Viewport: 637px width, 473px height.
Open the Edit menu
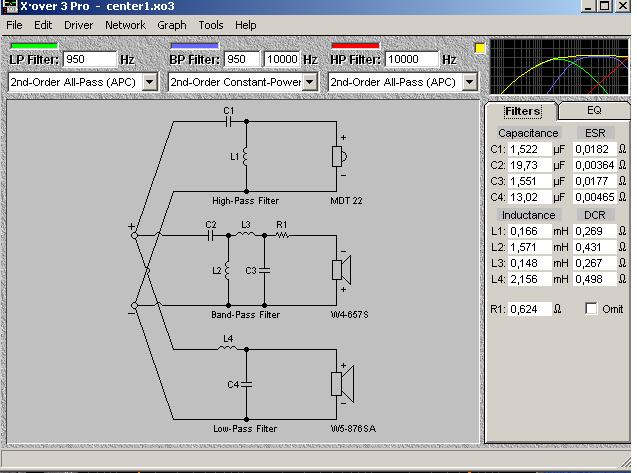click(x=43, y=25)
